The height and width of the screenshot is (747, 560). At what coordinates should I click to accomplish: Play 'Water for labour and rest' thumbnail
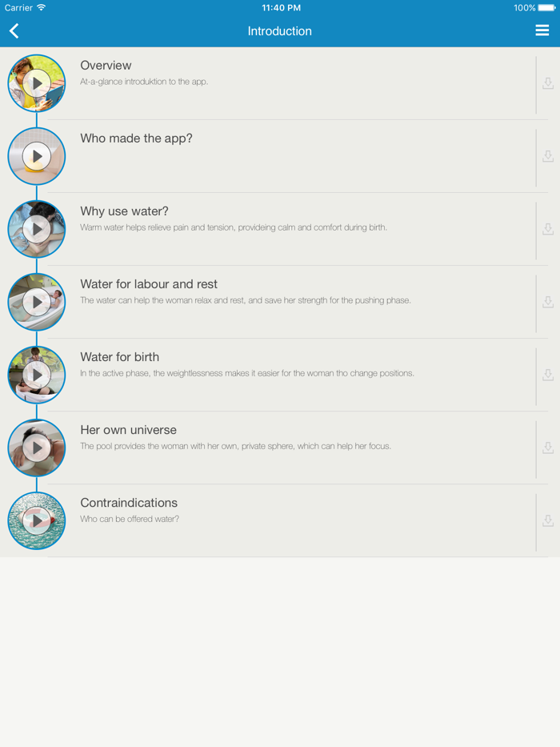(x=37, y=302)
